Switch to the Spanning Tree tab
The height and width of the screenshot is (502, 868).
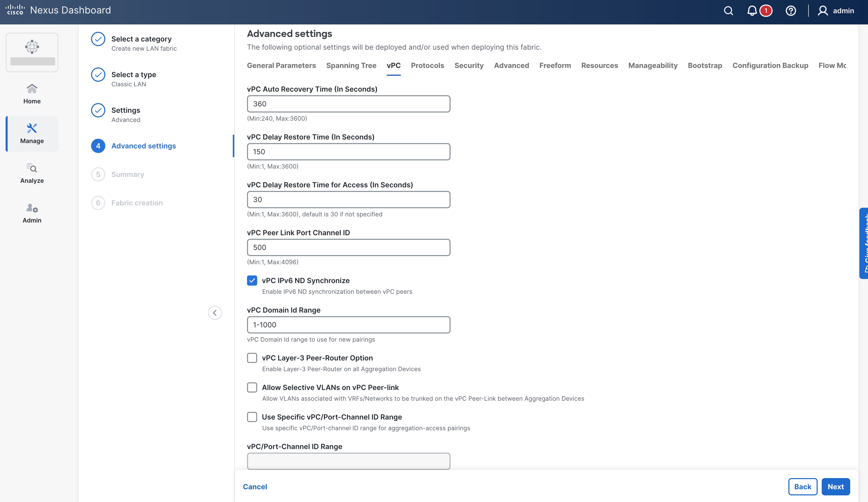pos(351,65)
